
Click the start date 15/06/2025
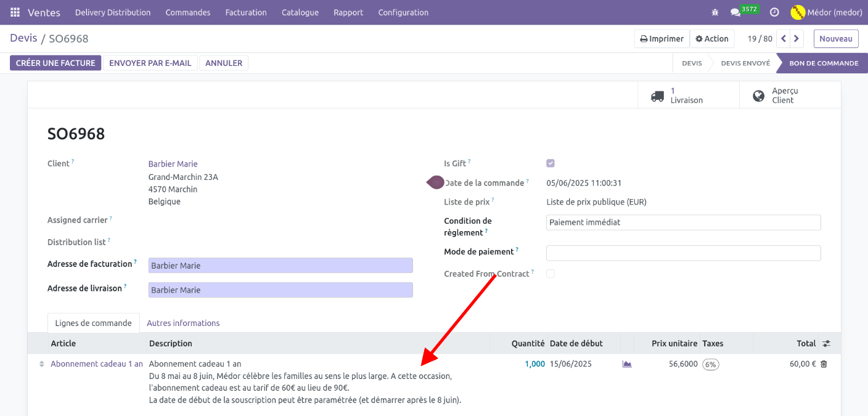click(571, 364)
